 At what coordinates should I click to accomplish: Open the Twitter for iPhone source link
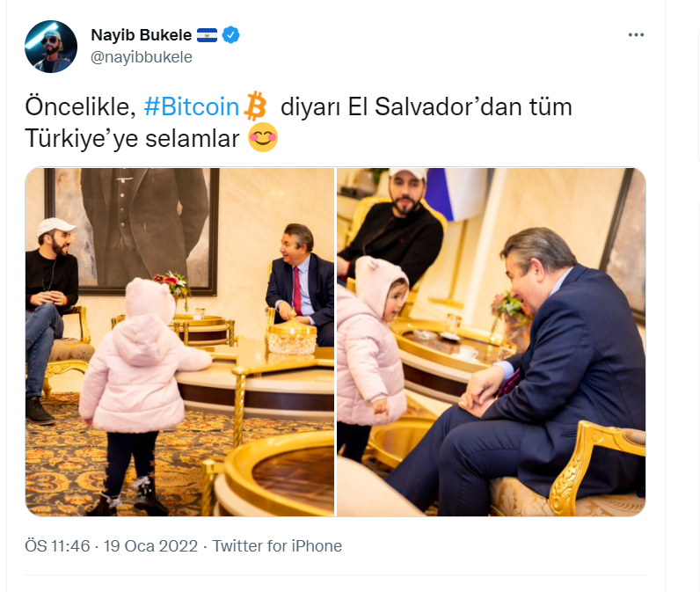click(277, 546)
